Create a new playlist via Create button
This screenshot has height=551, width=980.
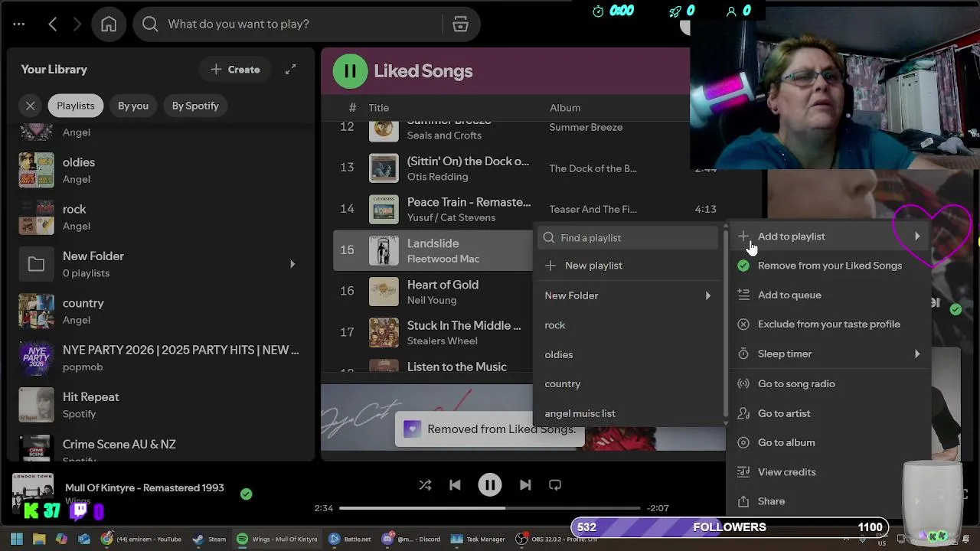click(236, 70)
